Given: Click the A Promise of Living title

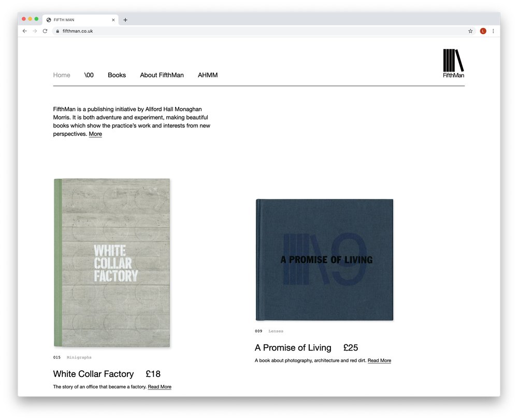Looking at the screenshot, I should [x=293, y=347].
